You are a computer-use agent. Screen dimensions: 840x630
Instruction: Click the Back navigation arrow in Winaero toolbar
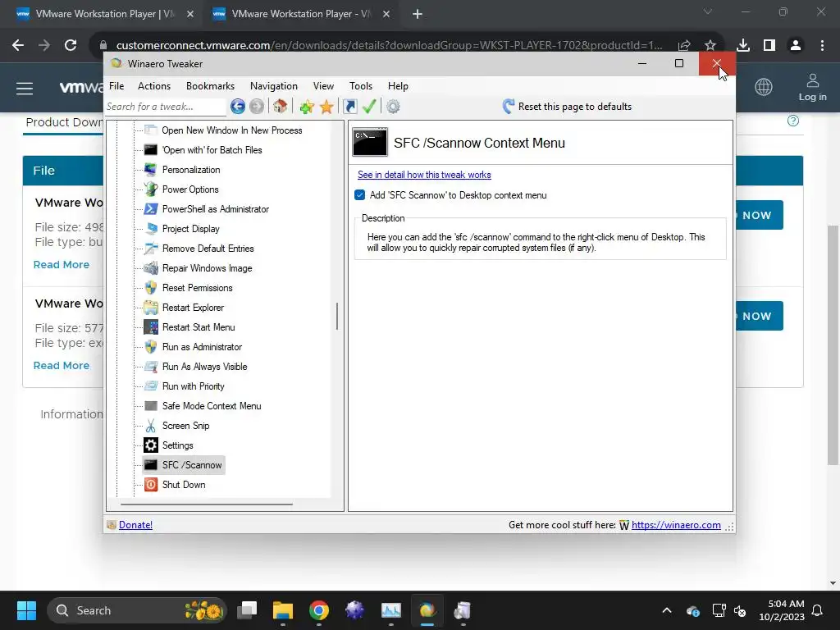pos(238,107)
